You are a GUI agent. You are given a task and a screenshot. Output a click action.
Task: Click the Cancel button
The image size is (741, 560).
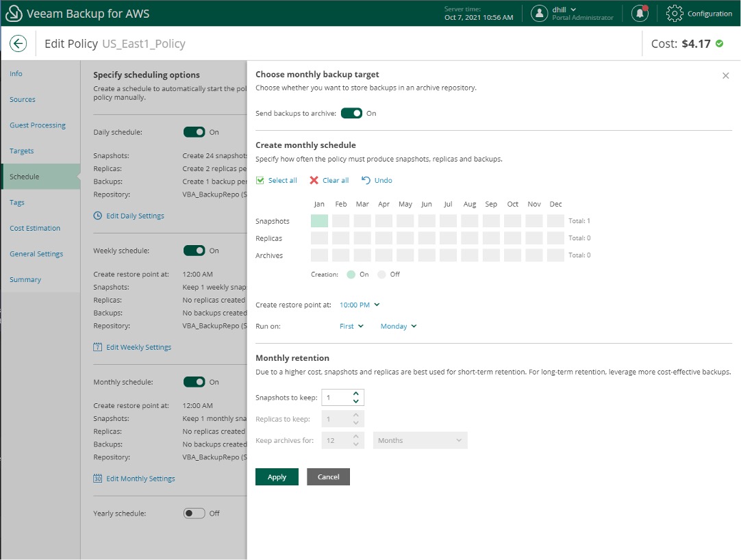point(329,477)
